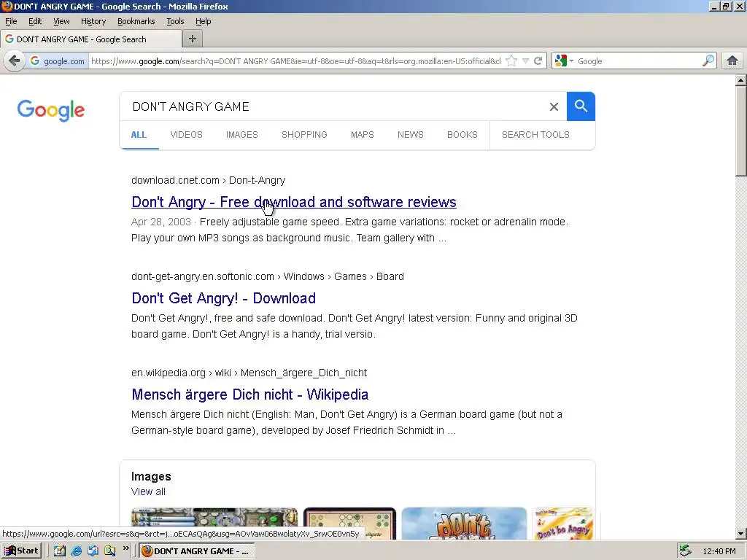Click the Images section heading
The image size is (747, 560).
151,476
